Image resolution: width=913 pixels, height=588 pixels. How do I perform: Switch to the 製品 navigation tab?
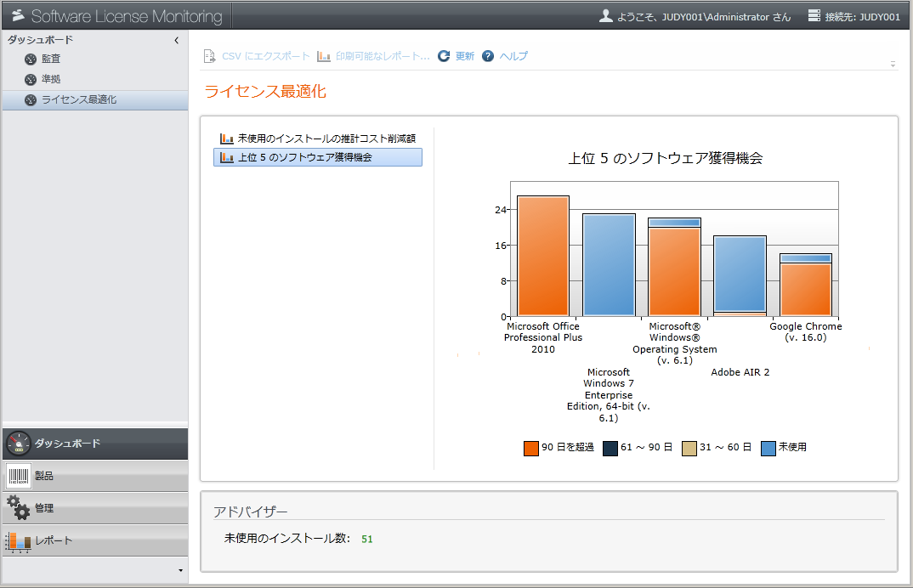click(95, 476)
